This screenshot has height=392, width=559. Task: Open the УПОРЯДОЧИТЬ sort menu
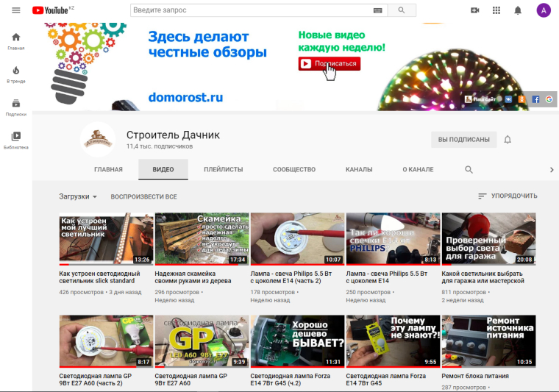click(x=508, y=196)
